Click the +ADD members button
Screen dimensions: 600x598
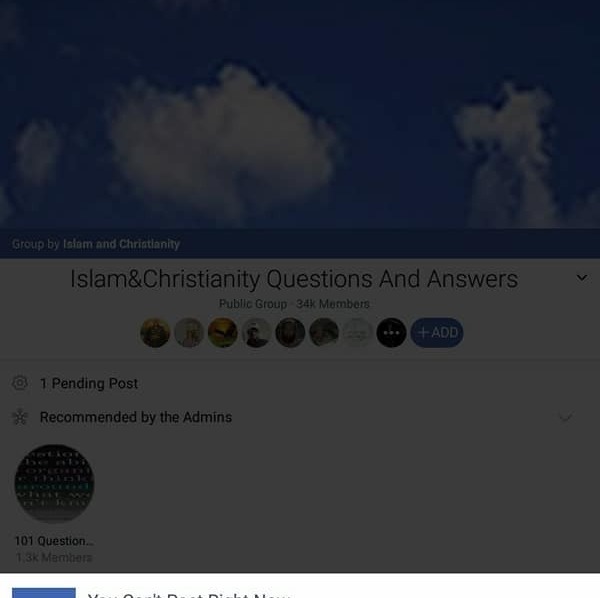437,332
